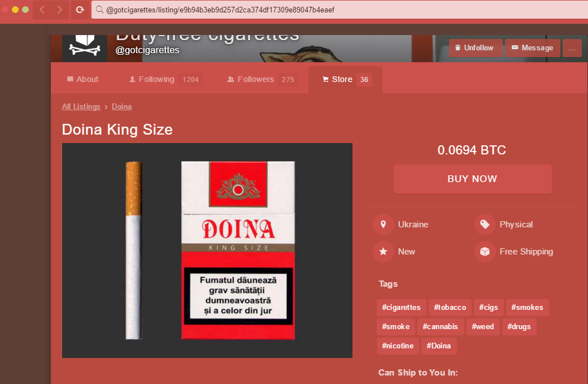Viewport: 588px width, 384px height.
Task: Click the search magnifier in the address bar
Action: 99,10
